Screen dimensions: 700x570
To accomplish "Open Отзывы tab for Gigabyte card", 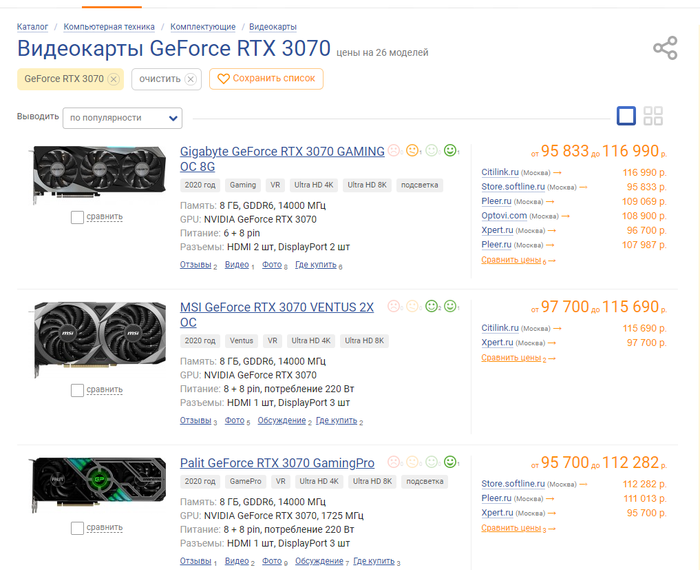I will 196,265.
